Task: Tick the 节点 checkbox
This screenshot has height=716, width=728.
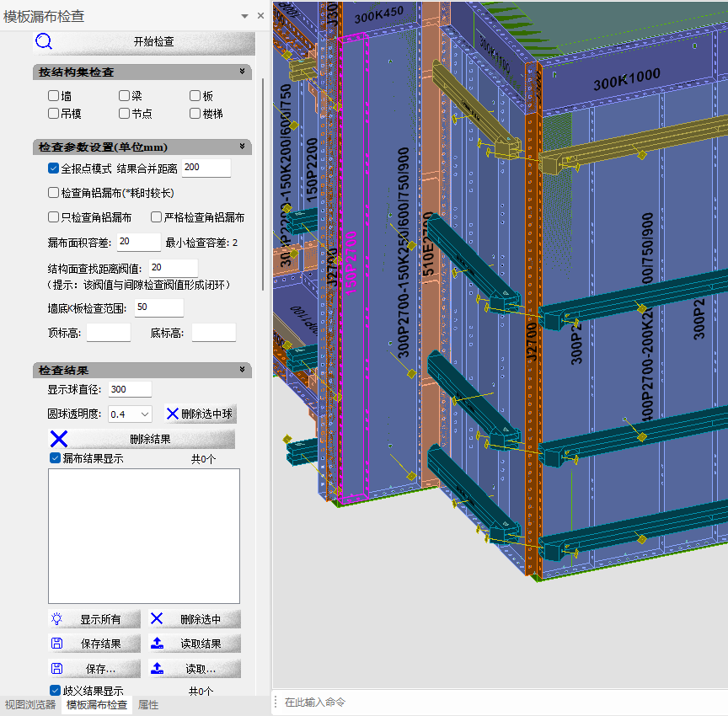Action: tap(124, 113)
